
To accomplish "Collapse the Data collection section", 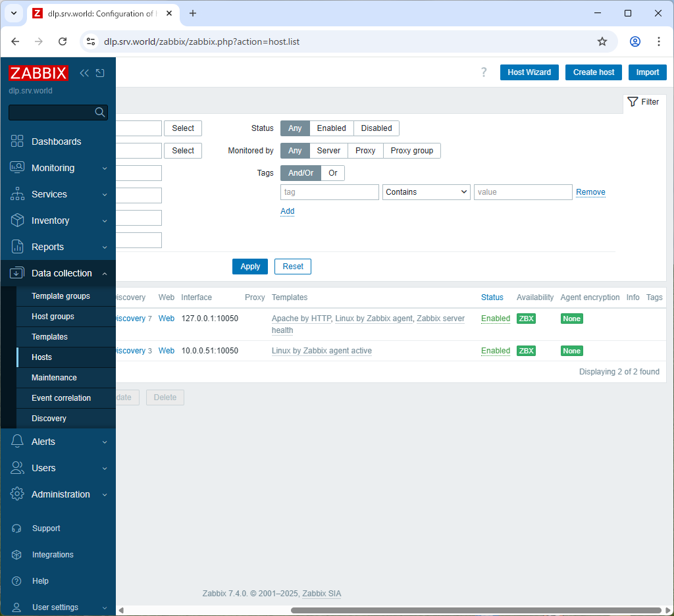I will coord(104,273).
